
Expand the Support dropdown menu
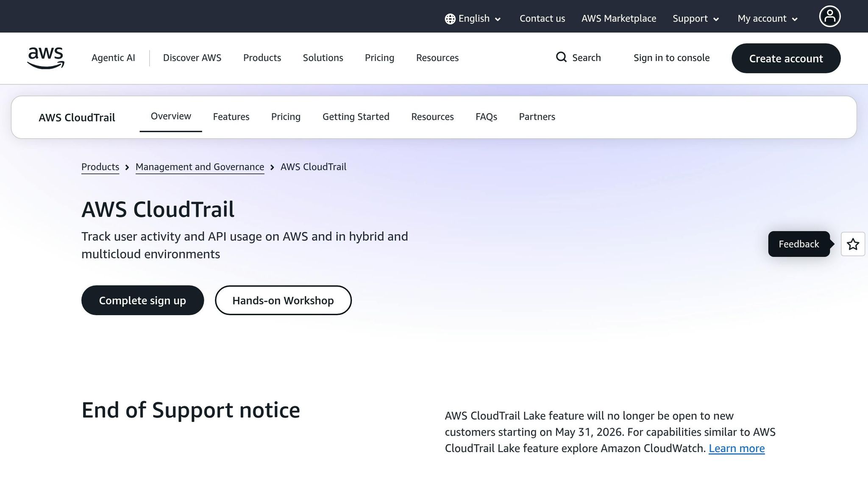point(695,19)
